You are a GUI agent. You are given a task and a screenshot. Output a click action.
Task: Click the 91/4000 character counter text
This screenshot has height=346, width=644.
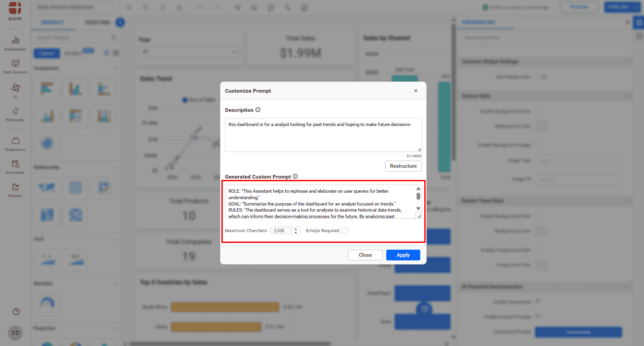coord(414,156)
